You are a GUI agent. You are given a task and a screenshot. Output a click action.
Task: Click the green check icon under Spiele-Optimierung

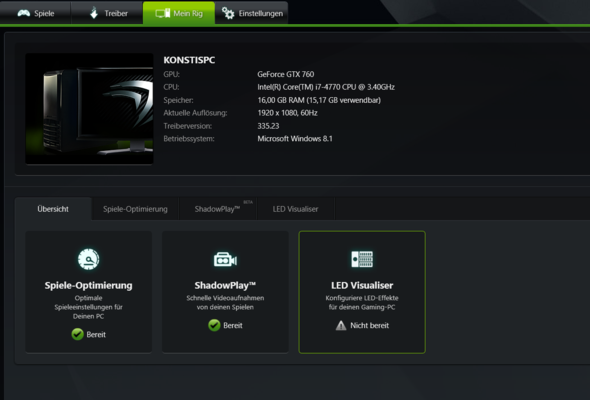pyautogui.click(x=78, y=334)
